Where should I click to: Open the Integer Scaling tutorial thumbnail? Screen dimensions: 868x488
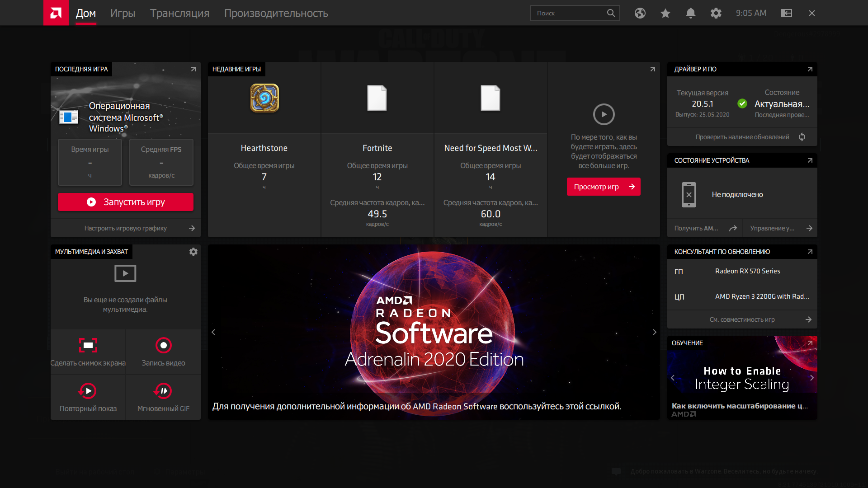(742, 378)
